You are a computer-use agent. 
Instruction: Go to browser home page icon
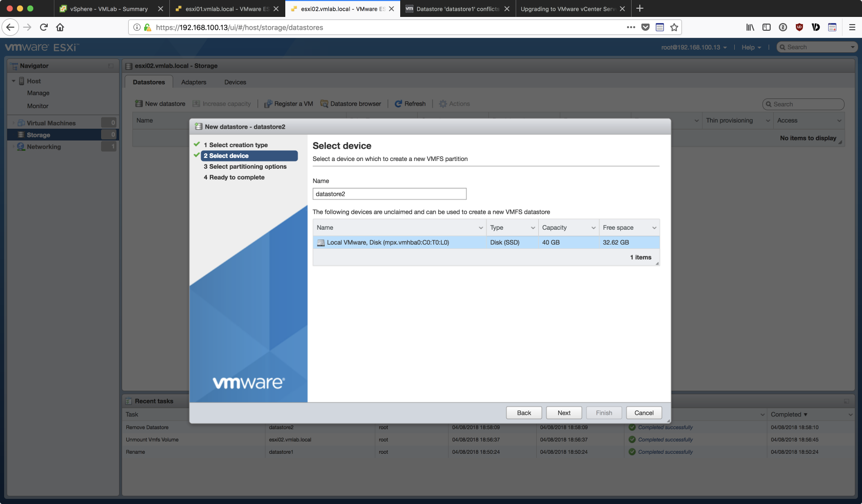click(x=60, y=27)
